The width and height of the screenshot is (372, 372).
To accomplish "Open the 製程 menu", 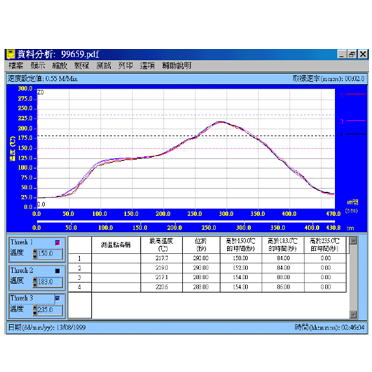I will click(x=82, y=65).
